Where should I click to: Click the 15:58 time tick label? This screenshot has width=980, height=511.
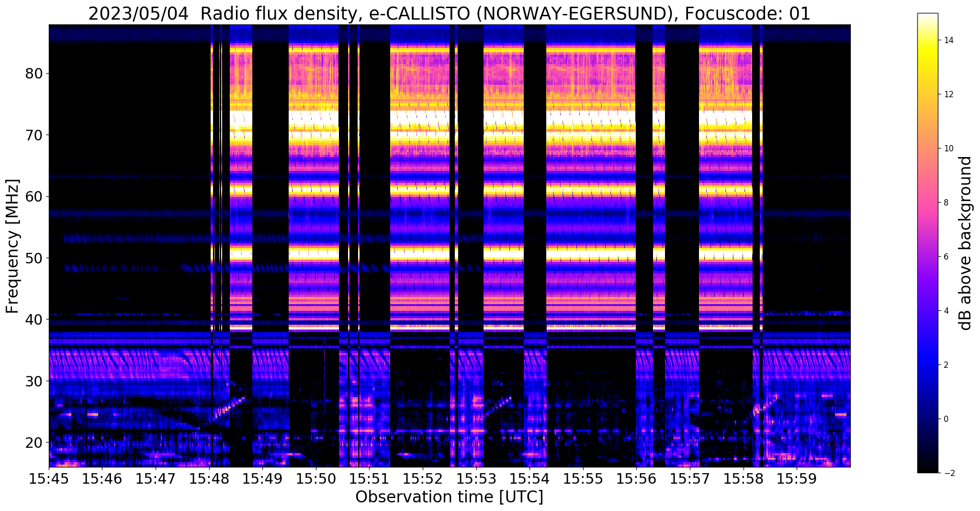pyautogui.click(x=743, y=478)
